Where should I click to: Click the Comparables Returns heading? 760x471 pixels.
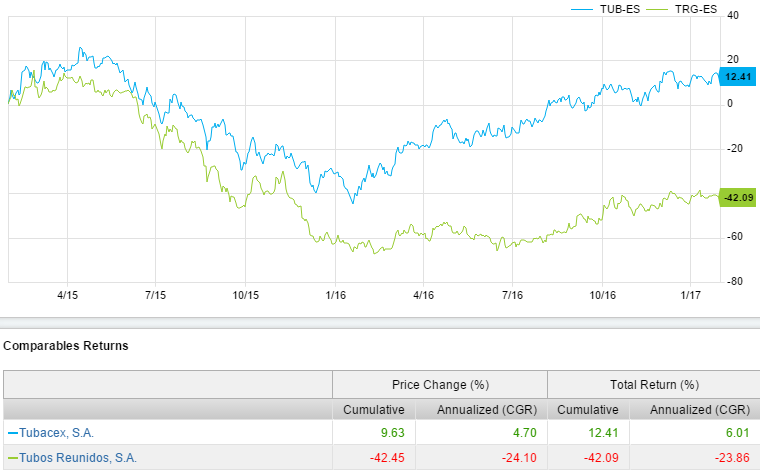(66, 346)
